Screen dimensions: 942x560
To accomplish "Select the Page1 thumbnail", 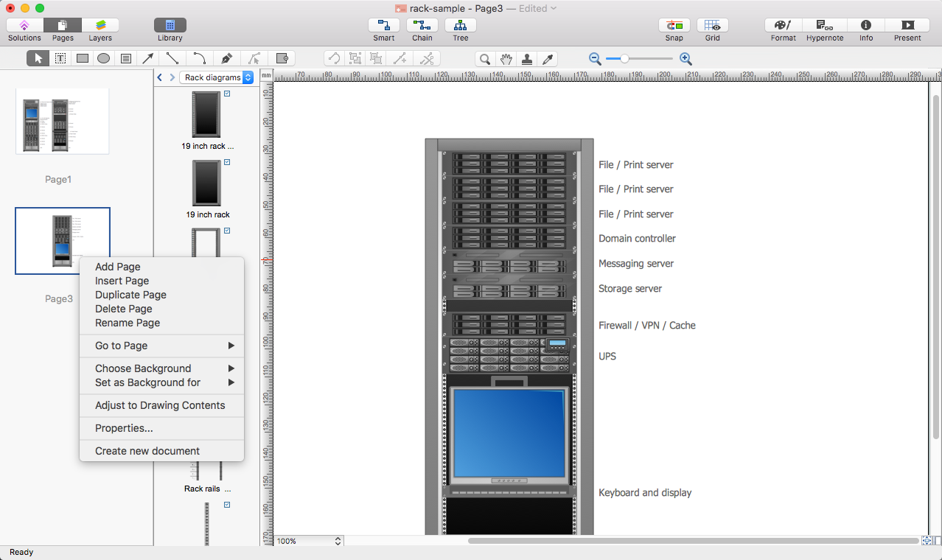I will [63, 122].
